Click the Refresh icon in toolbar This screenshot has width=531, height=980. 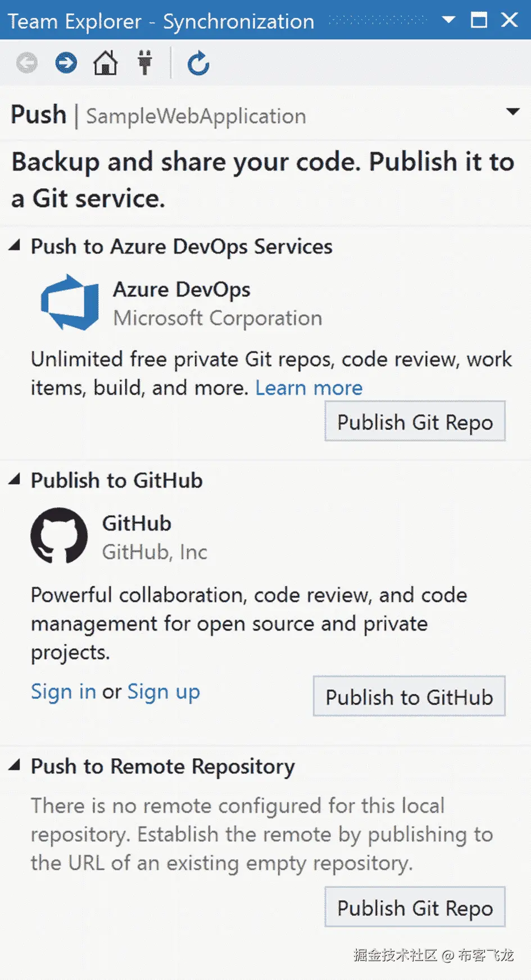click(198, 63)
